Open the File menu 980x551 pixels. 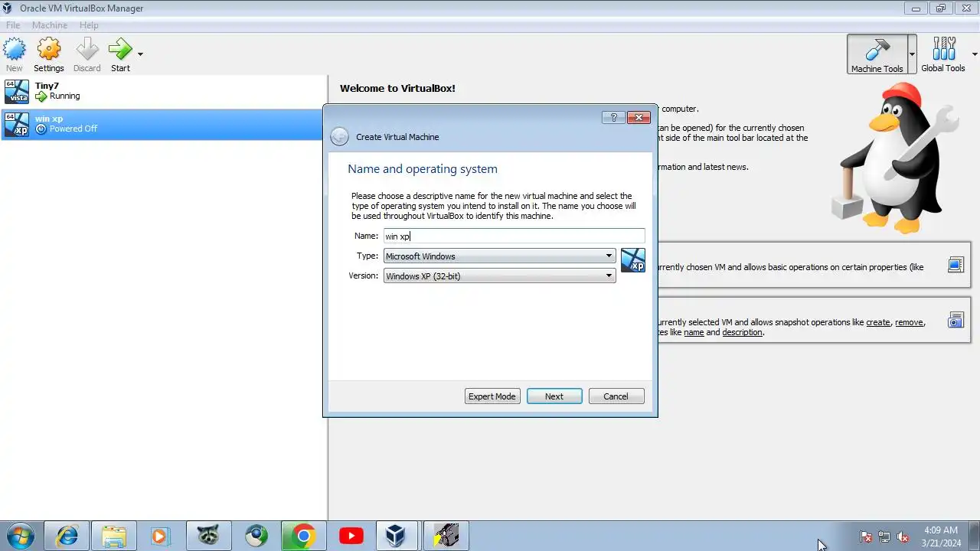point(13,25)
